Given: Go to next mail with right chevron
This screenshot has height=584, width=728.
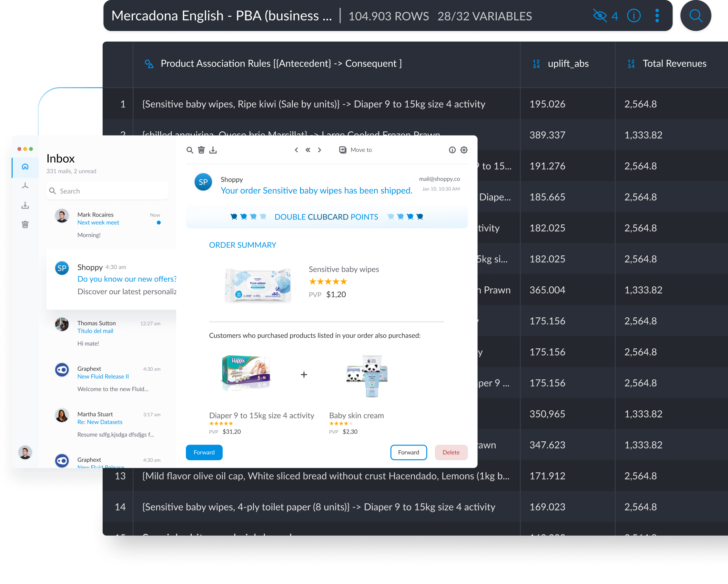Looking at the screenshot, I should (x=319, y=150).
